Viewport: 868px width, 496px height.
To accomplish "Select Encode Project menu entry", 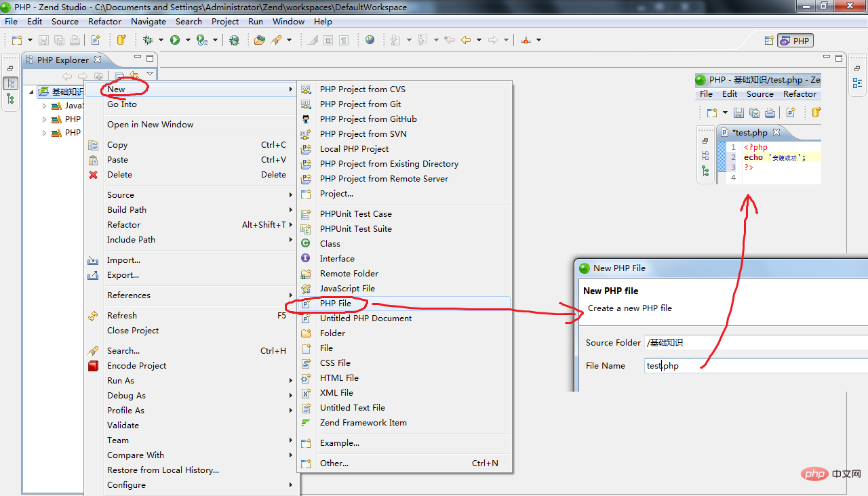I will (191, 365).
